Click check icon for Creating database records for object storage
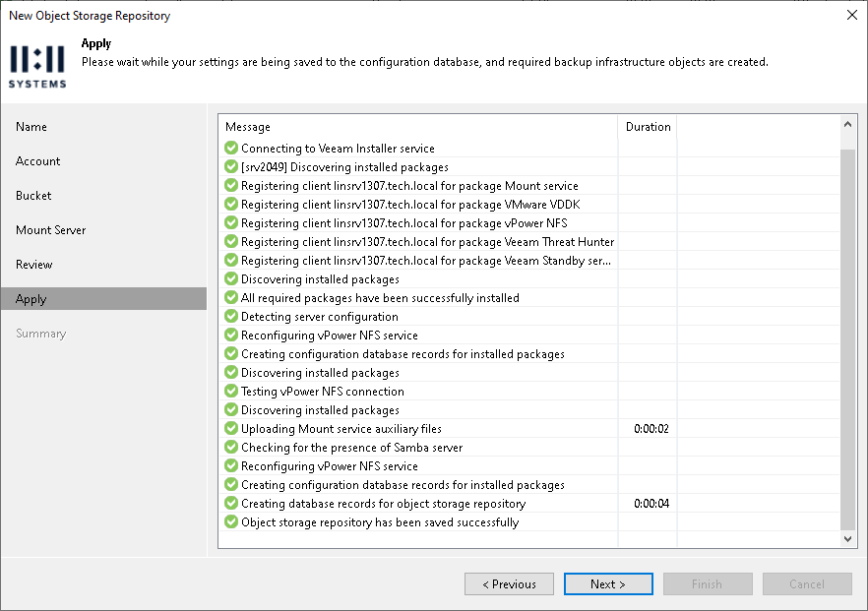This screenshot has width=868, height=611. click(231, 503)
